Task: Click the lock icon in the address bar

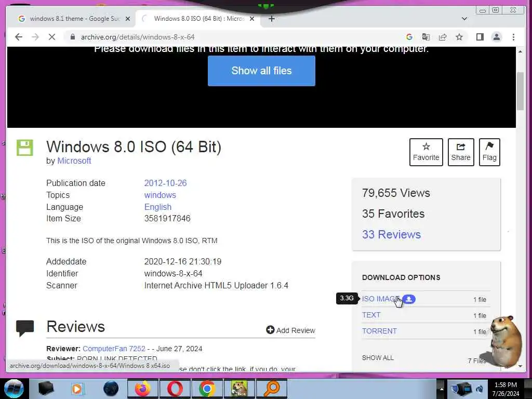Action: tap(72, 37)
